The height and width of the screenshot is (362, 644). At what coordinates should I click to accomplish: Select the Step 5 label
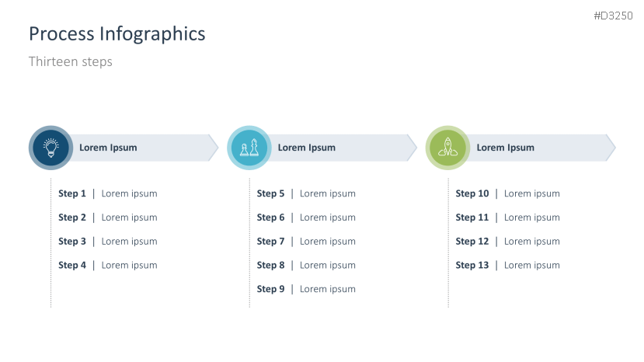(271, 193)
